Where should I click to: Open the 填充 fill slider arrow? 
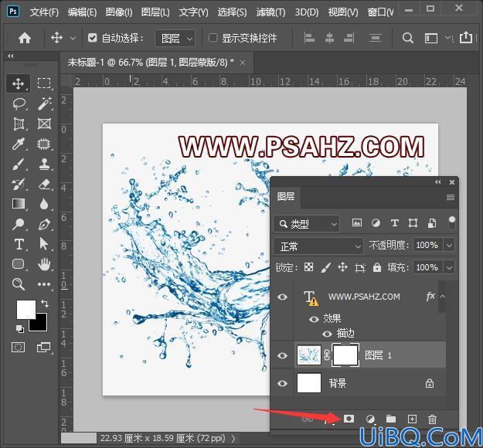(449, 267)
